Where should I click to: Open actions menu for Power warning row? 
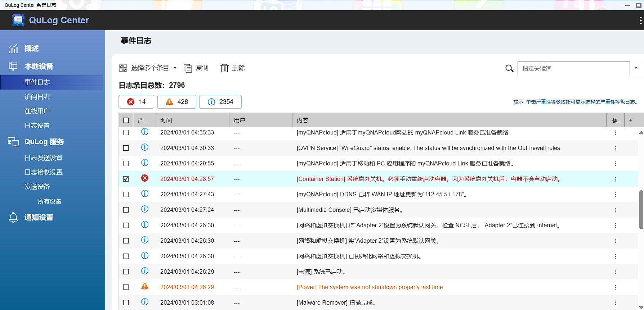(x=616, y=287)
